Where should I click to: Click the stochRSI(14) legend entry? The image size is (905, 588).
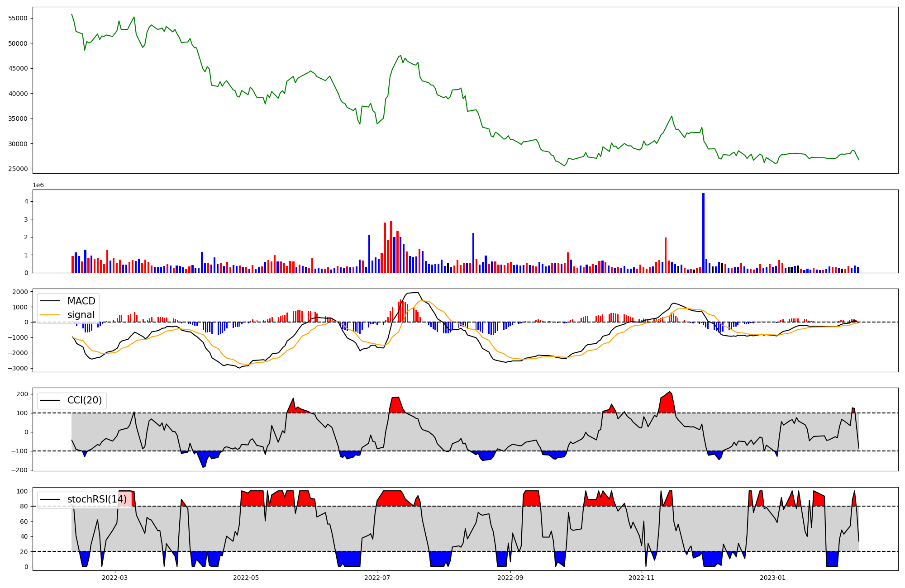[x=97, y=499]
